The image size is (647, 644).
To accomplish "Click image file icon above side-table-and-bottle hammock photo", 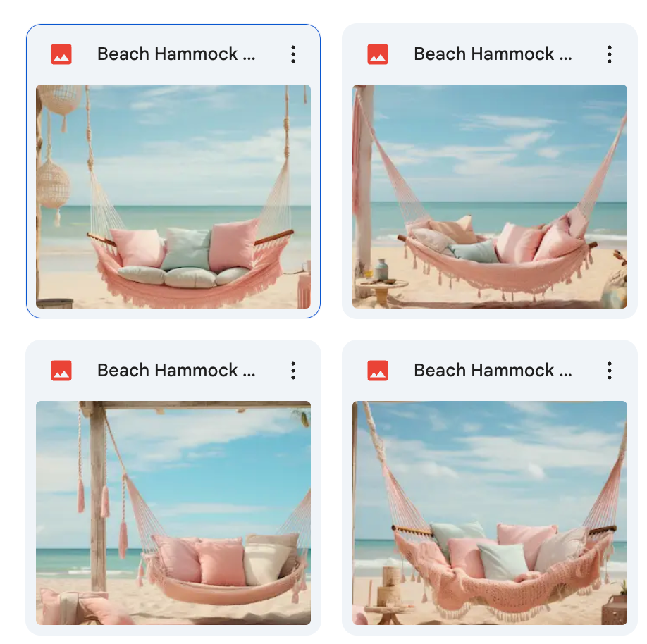I will pyautogui.click(x=378, y=54).
